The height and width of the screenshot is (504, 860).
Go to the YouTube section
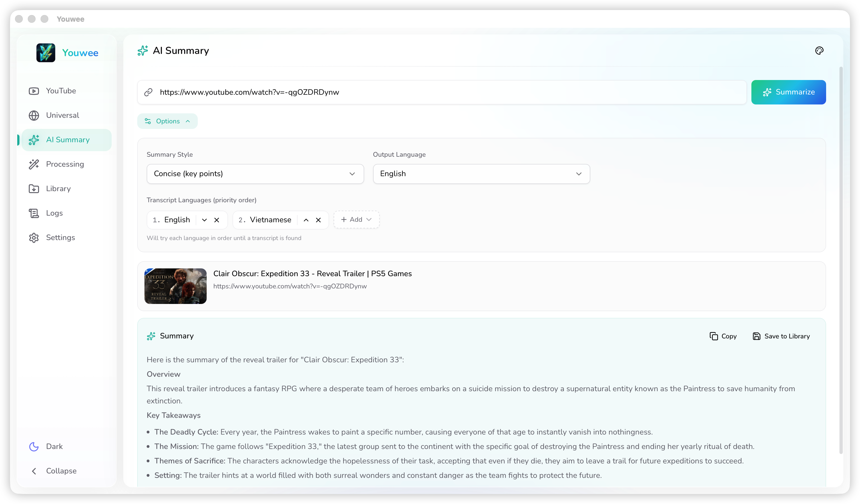[x=61, y=91]
